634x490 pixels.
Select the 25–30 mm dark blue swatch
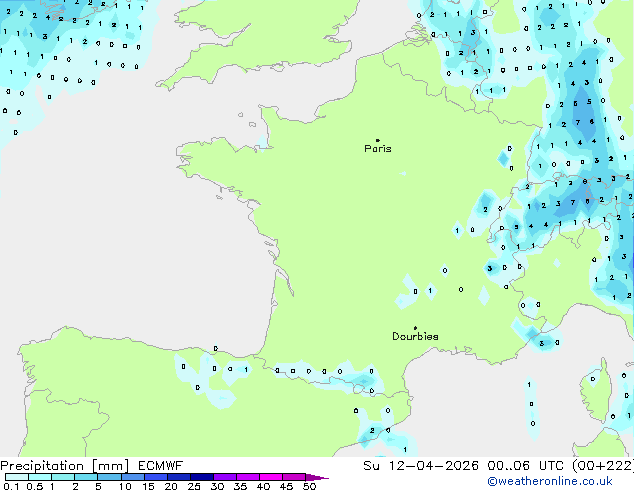tap(202, 477)
